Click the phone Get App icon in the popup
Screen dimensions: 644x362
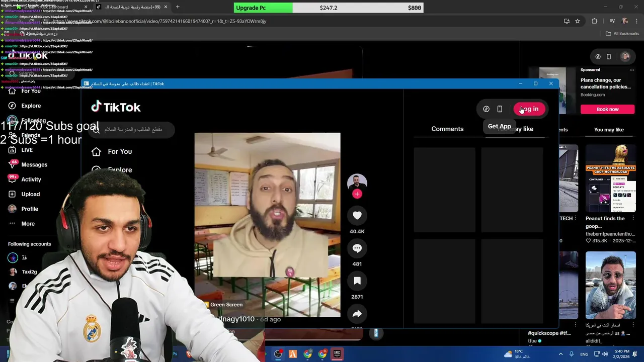click(x=500, y=109)
